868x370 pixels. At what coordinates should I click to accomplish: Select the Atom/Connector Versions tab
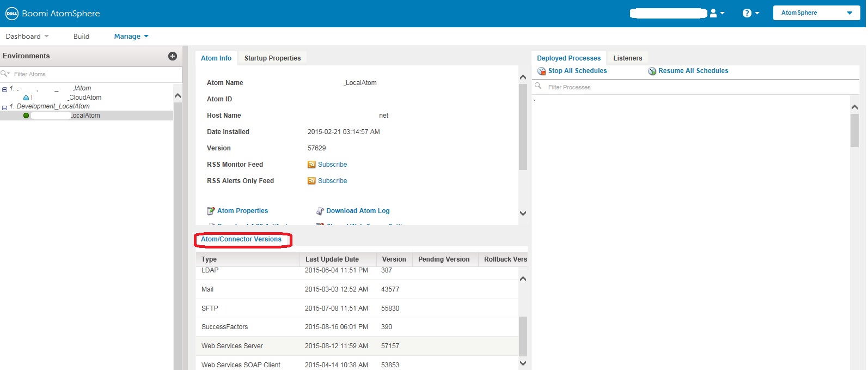click(241, 239)
